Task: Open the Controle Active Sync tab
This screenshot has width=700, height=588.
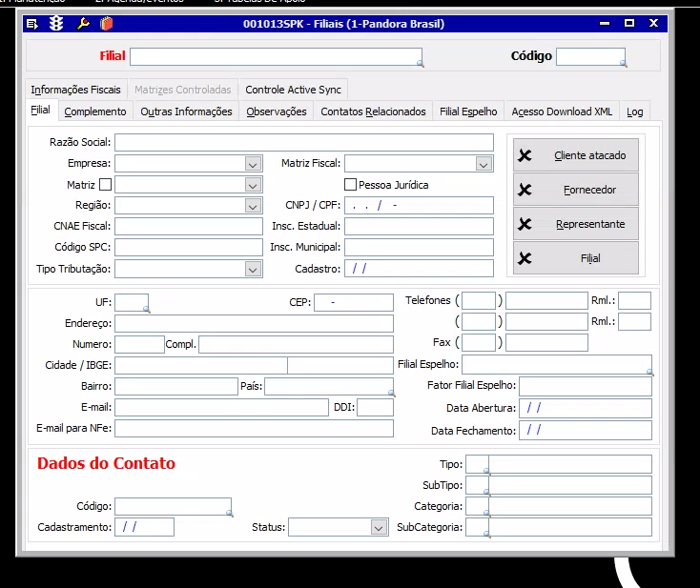Action: 293,90
